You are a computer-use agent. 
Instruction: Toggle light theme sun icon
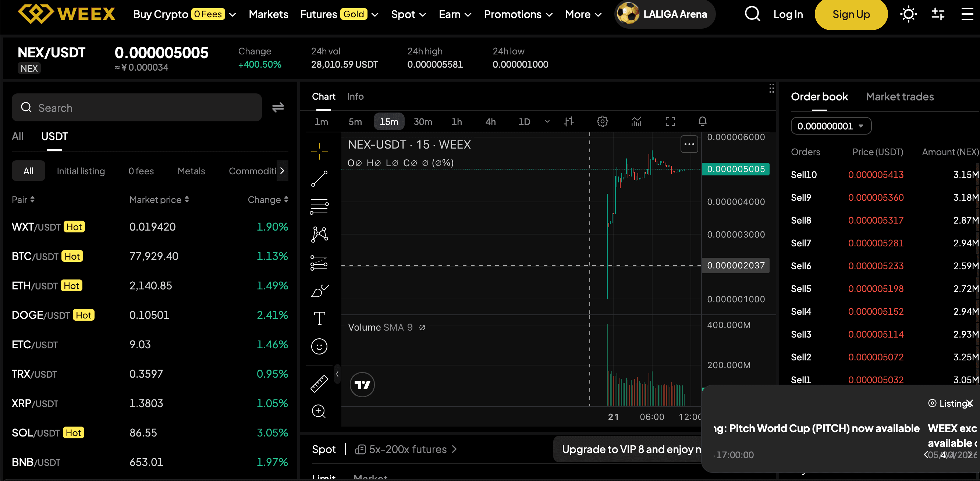pyautogui.click(x=909, y=14)
